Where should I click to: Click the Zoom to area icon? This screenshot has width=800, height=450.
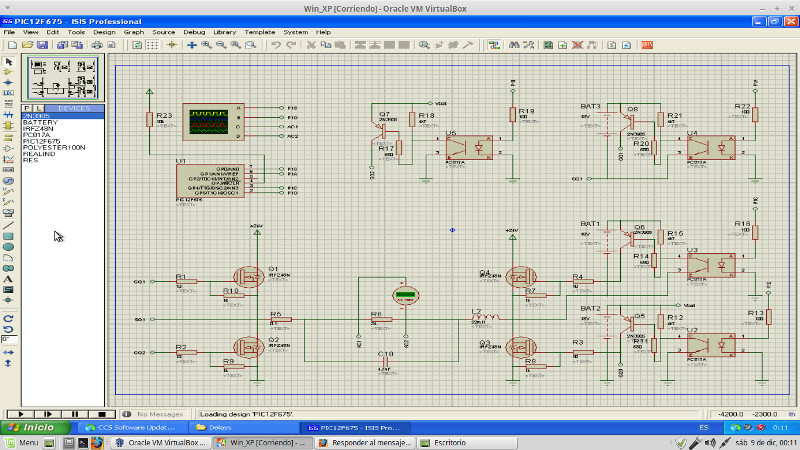(x=251, y=45)
